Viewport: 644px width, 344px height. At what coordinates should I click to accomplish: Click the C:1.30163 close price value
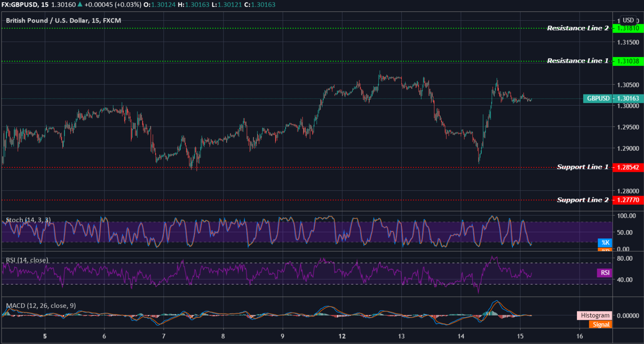(260, 5)
